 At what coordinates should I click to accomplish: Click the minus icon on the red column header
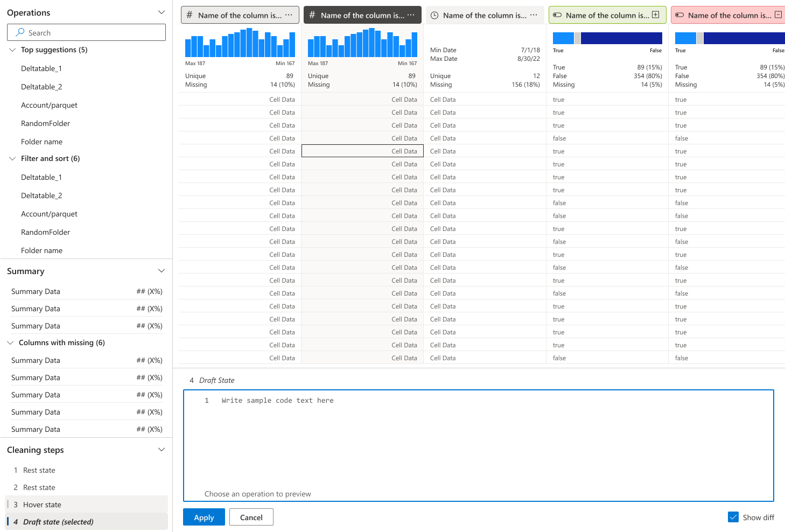point(778,15)
